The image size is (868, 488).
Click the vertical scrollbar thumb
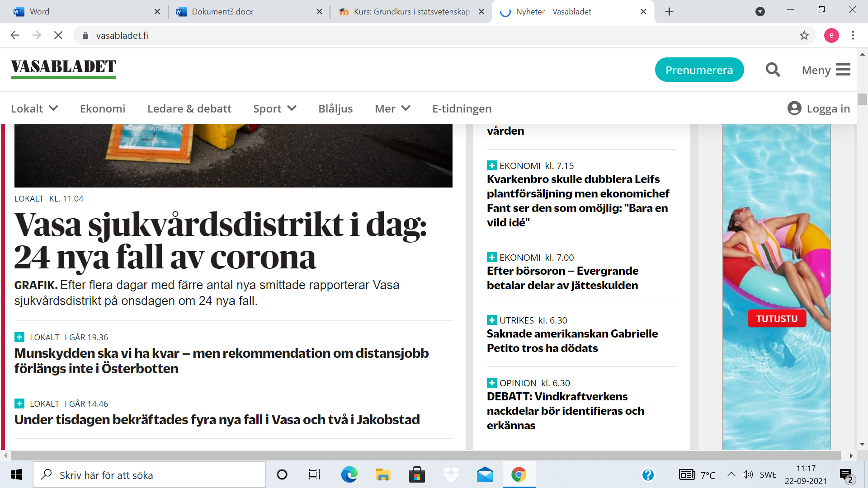click(x=862, y=99)
